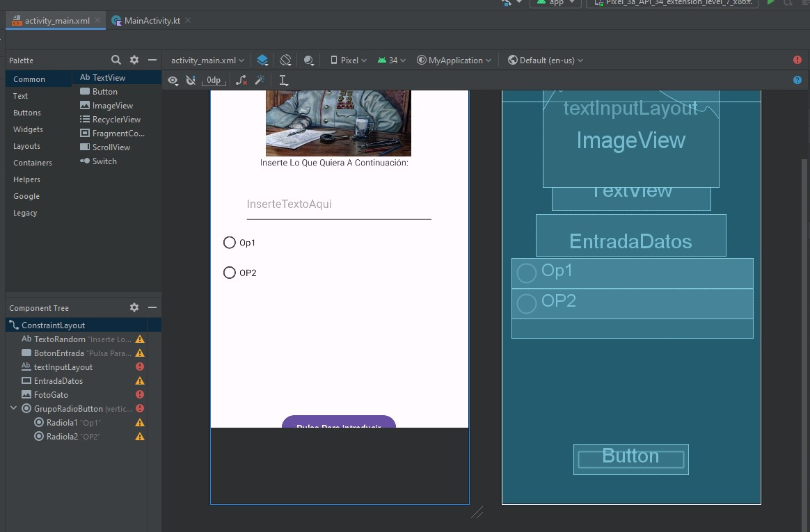810x532 pixels.
Task: Click the InserteTextoAqui text field
Action: click(x=338, y=205)
